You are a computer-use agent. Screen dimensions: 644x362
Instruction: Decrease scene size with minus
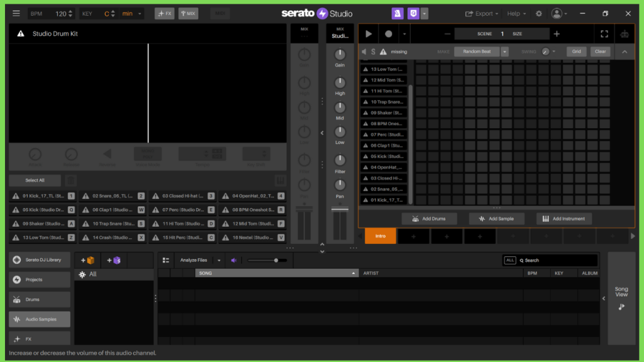[447, 34]
